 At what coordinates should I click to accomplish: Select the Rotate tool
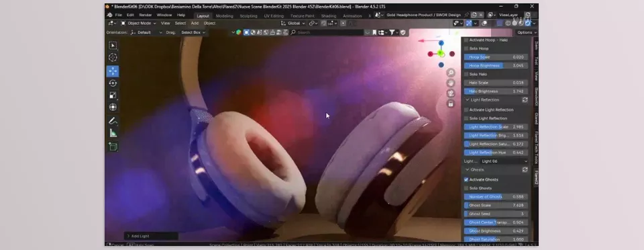coord(113,83)
